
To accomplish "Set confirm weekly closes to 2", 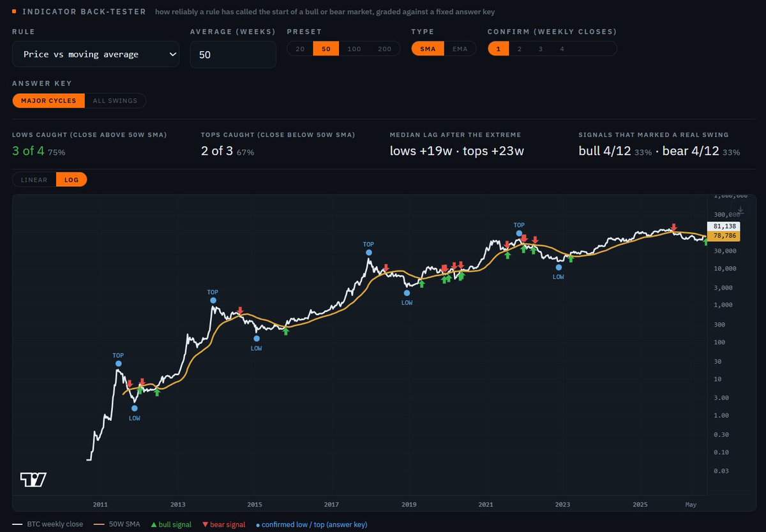I will [519, 48].
